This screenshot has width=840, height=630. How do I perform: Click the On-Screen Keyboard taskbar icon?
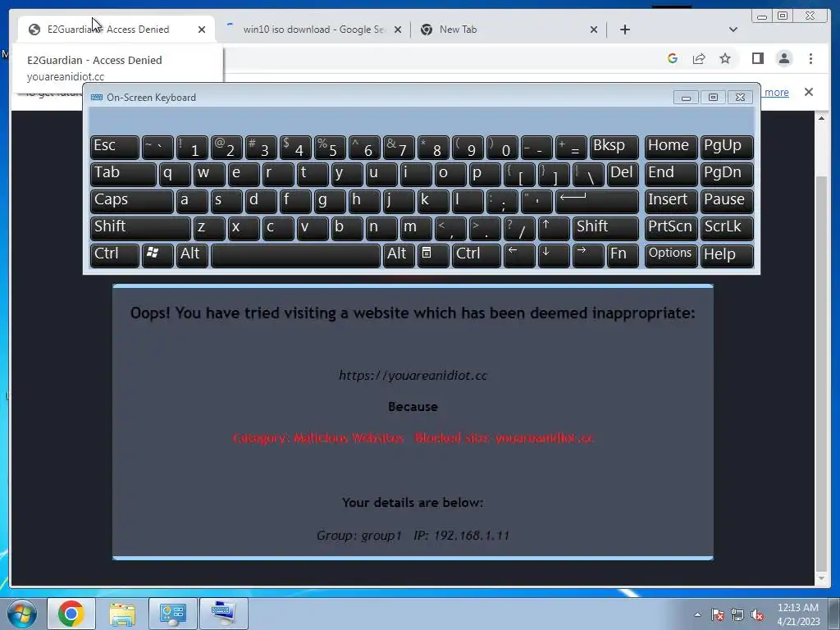click(223, 614)
